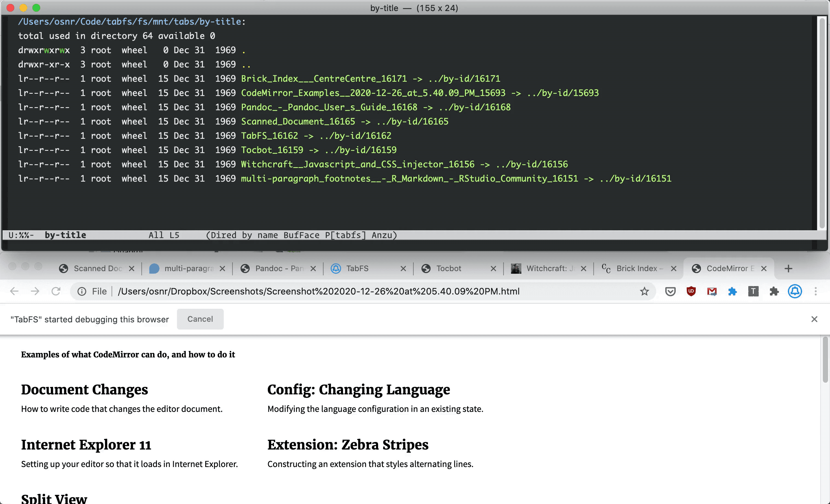Click the back navigation arrow
Image resolution: width=830 pixels, height=504 pixels.
tap(15, 291)
